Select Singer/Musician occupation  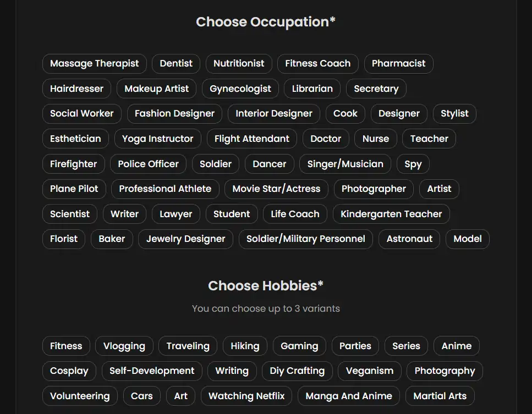pos(345,164)
